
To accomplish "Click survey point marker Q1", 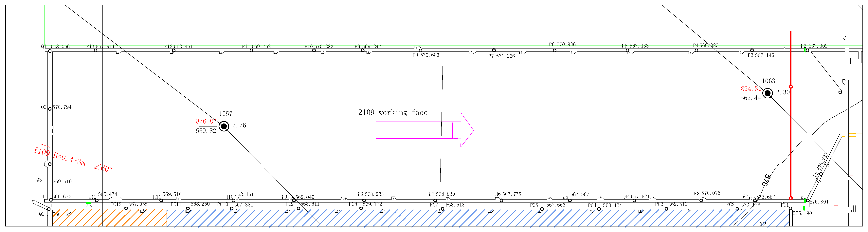I will pos(50,51).
